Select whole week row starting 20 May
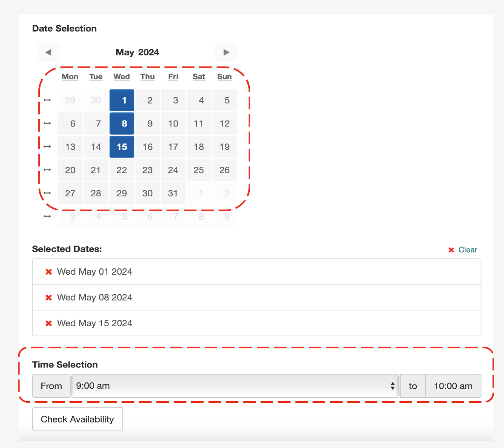504x448 pixels. pos(47,169)
